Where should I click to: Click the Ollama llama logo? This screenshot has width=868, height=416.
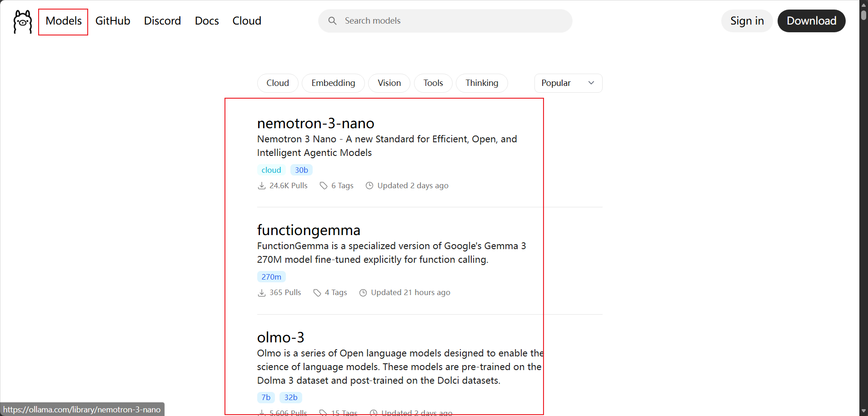click(22, 21)
